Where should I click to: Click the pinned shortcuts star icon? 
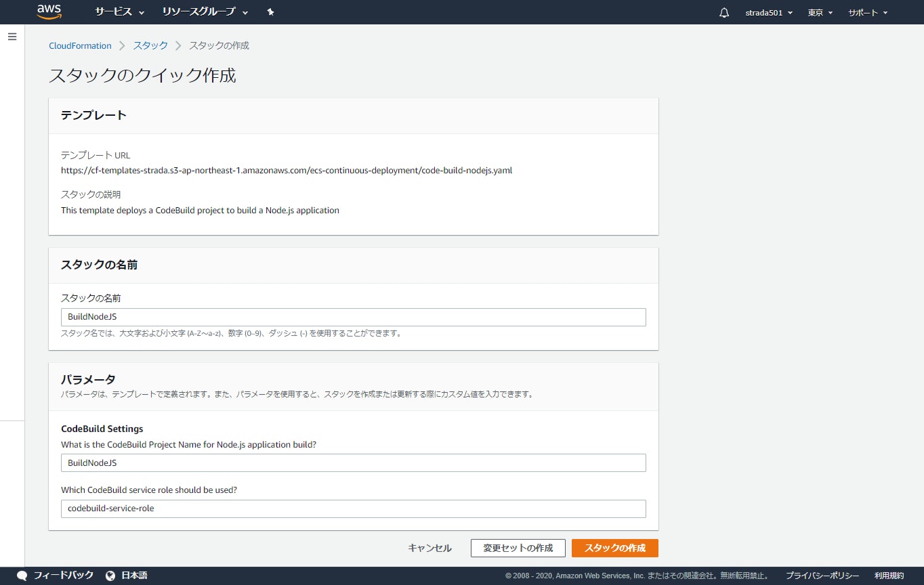(x=270, y=12)
